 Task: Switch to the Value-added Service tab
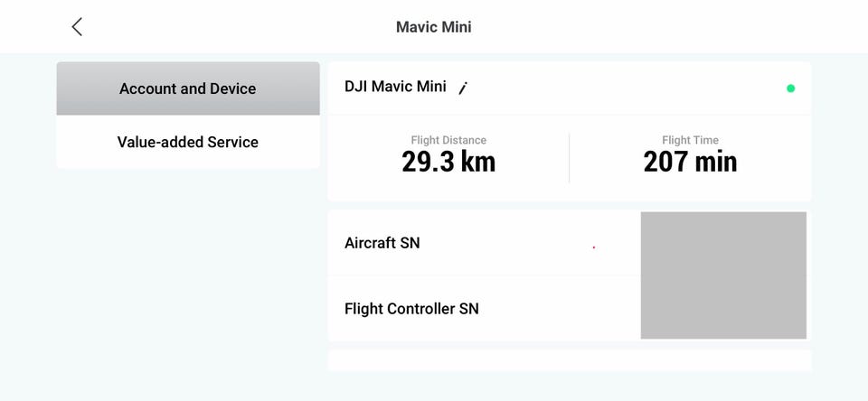click(x=187, y=142)
